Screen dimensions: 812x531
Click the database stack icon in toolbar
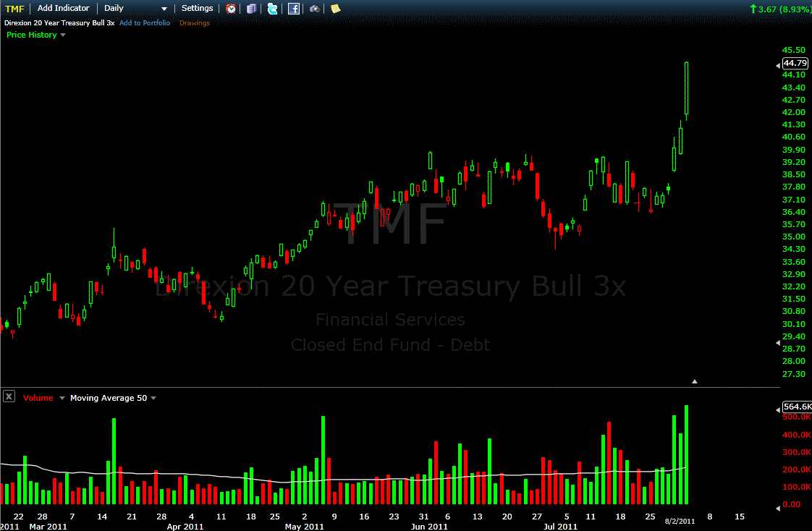coord(252,8)
